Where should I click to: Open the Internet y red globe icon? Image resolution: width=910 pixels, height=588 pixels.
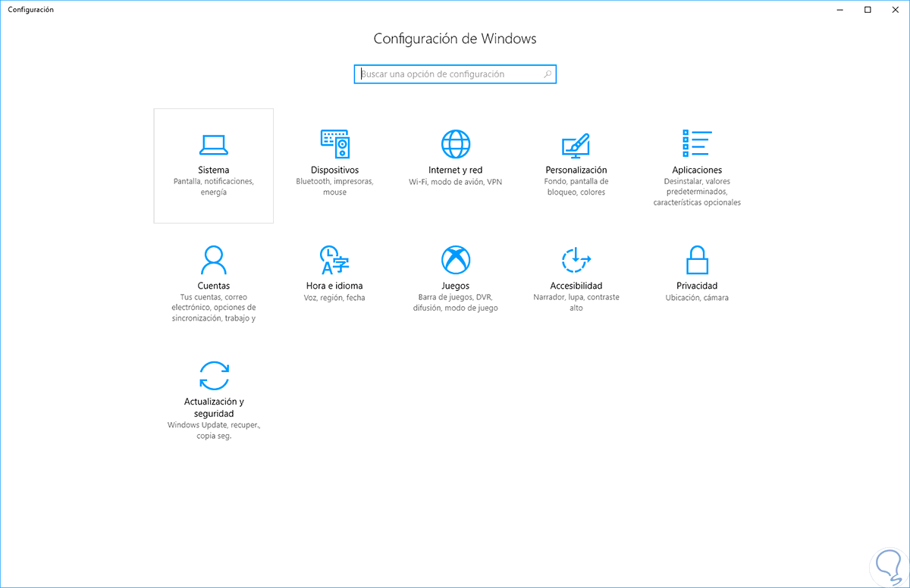click(456, 143)
